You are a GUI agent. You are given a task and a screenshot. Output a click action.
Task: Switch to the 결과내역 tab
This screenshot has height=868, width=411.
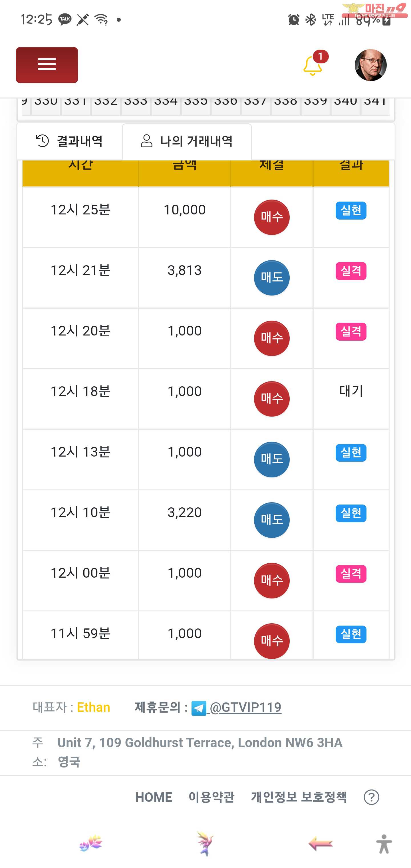tap(69, 141)
